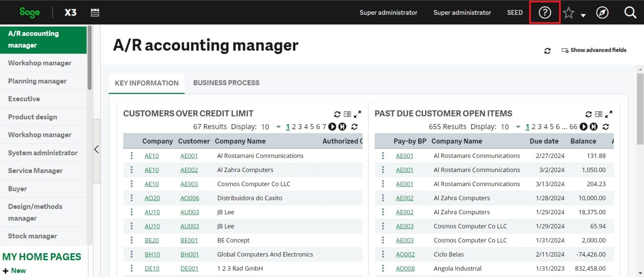
Task: Open the Display dropdown in Customers Over Credit Limit
Action: point(278,127)
